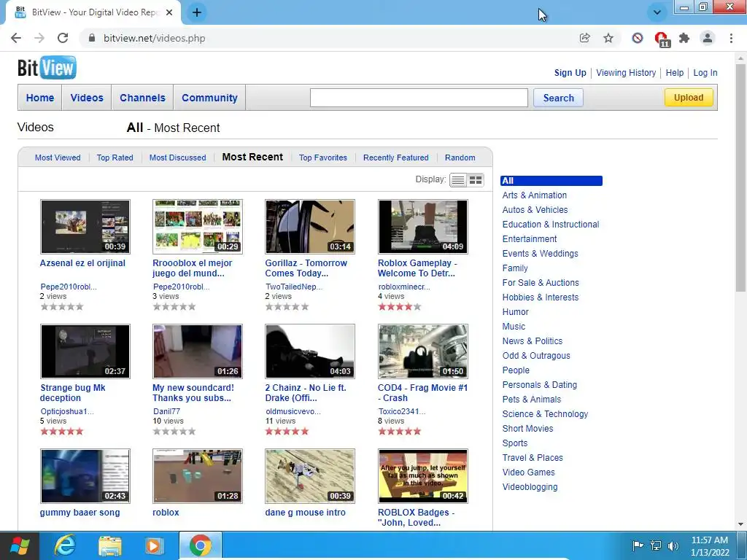Click the Search button
The image size is (747, 560).
[x=558, y=98]
